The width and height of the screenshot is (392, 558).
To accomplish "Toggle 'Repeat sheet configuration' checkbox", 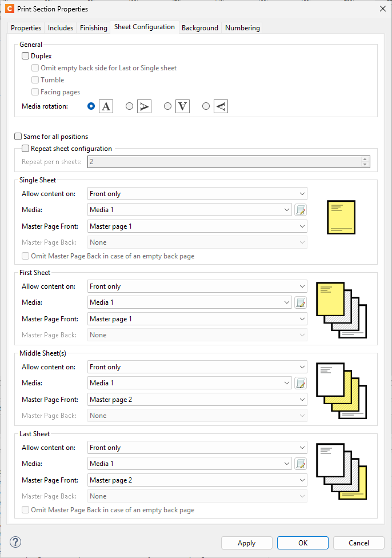I will point(26,149).
